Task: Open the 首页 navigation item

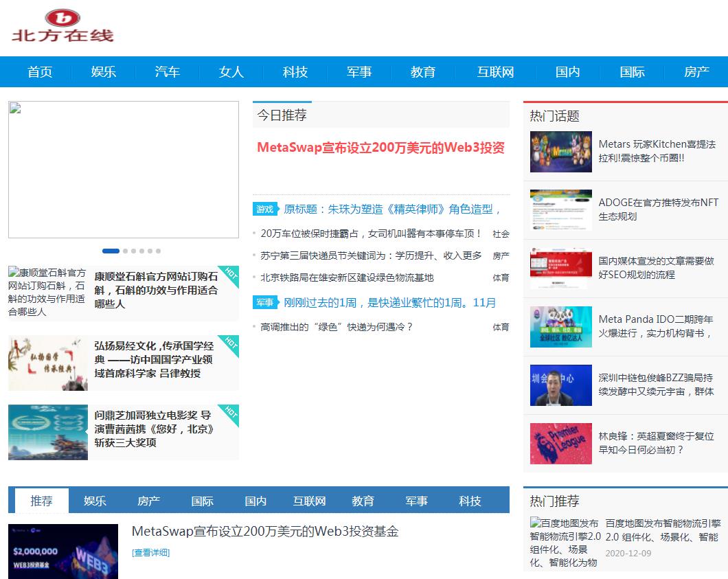Action: pyautogui.click(x=39, y=72)
